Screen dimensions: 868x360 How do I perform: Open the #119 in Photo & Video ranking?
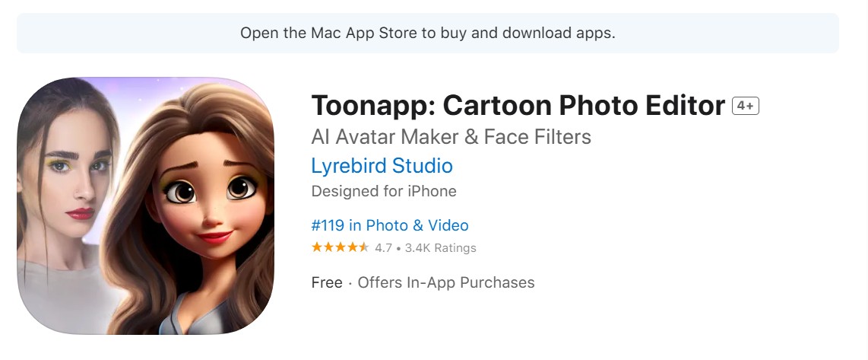click(x=390, y=225)
